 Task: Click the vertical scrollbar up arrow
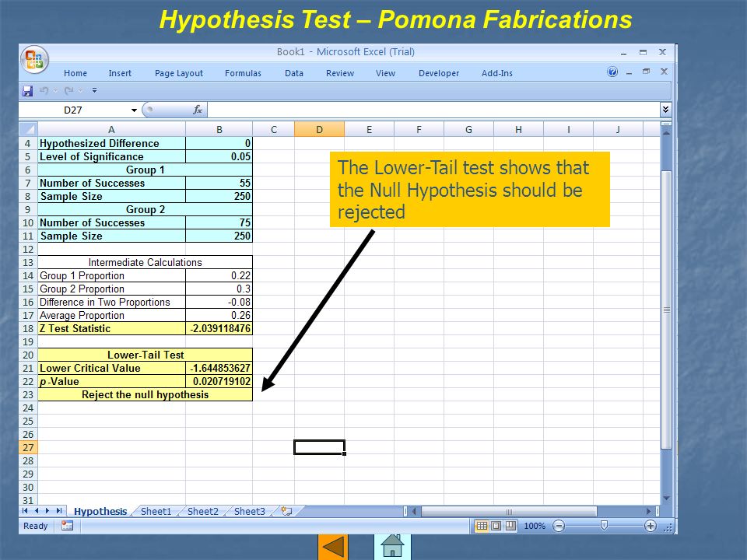coord(667,132)
